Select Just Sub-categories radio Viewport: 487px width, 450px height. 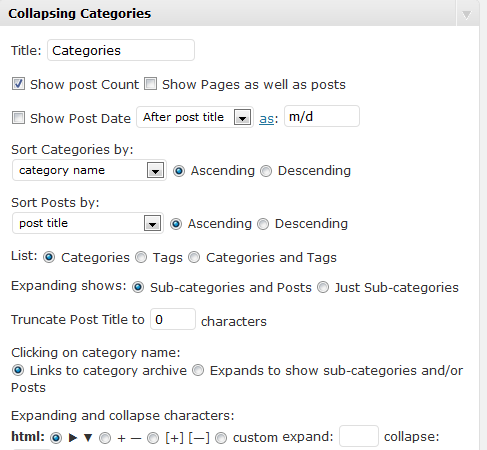(x=323, y=287)
